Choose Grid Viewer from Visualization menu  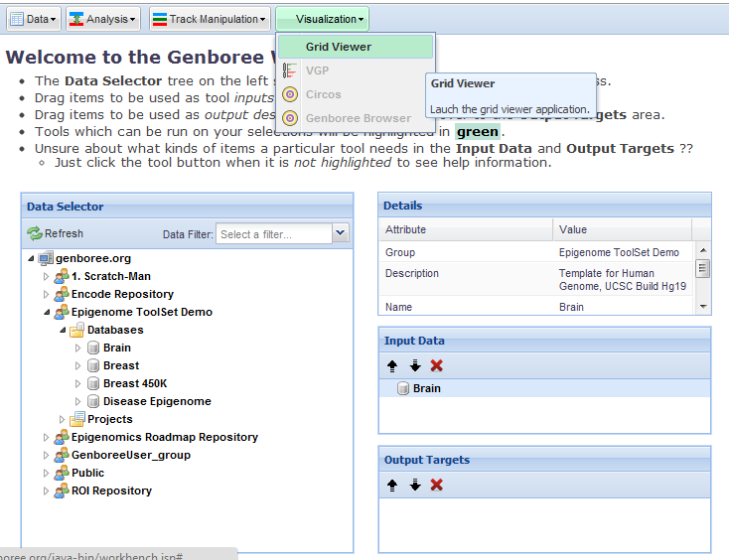338,47
